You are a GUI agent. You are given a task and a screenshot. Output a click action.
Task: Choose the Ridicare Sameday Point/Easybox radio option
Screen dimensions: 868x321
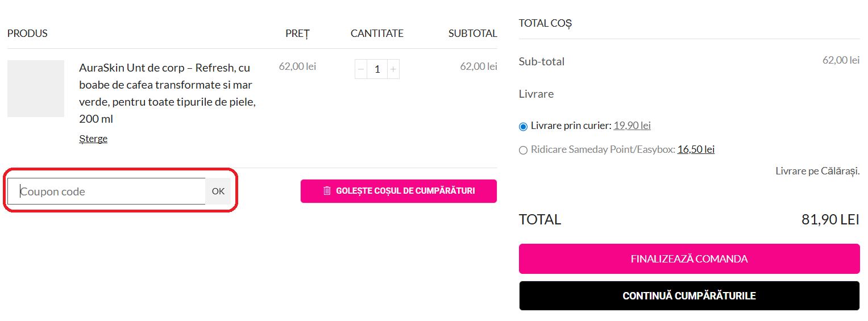(x=523, y=150)
